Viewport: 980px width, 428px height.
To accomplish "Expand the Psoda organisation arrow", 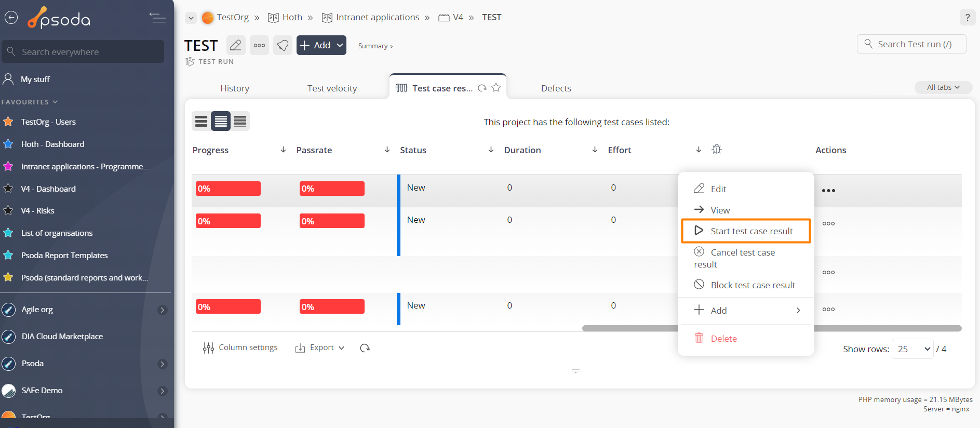I will point(163,364).
